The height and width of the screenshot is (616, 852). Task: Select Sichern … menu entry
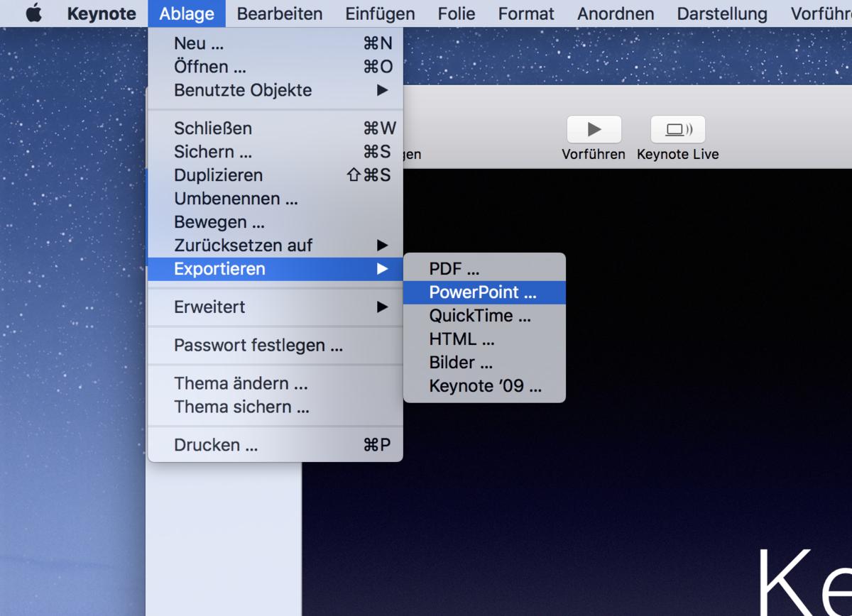point(275,152)
